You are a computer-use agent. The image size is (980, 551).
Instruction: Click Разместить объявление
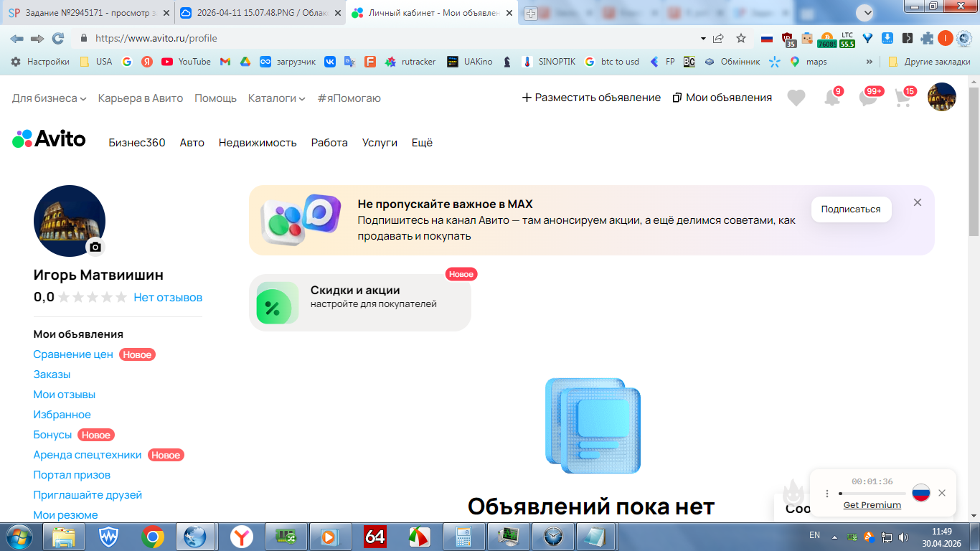[591, 98]
